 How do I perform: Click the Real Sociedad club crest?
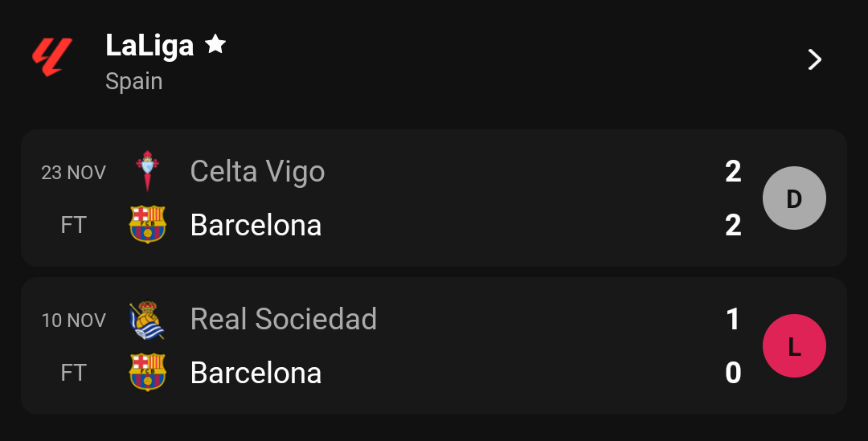[x=147, y=320]
